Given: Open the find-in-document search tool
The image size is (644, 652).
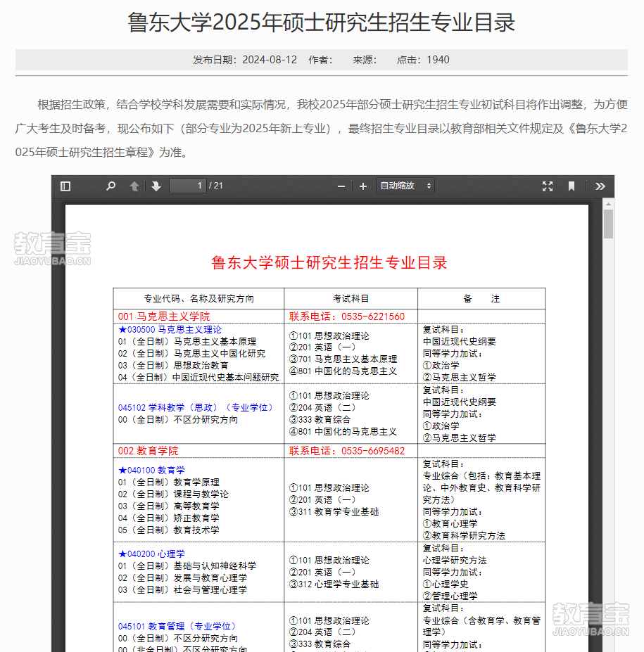Looking at the screenshot, I should click(x=111, y=186).
